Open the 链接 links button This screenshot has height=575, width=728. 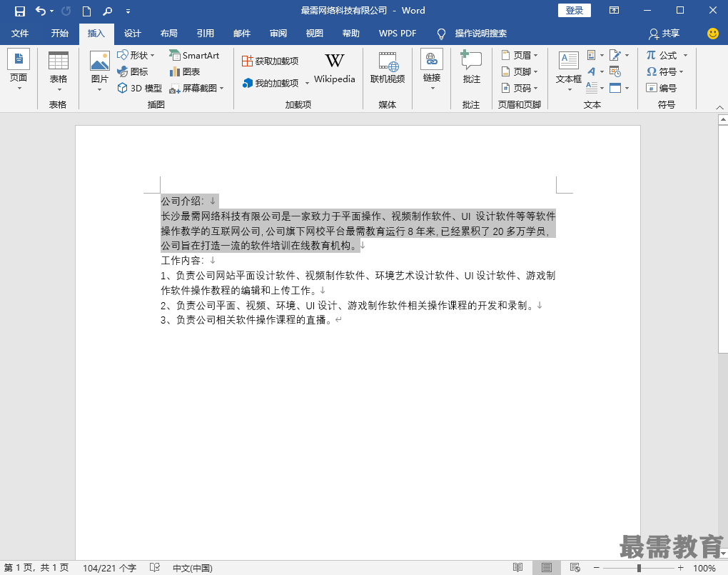432,70
